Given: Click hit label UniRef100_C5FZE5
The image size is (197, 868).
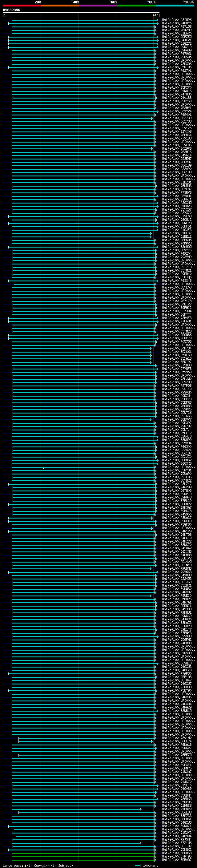Looking at the screenshot, I should point(176,37).
